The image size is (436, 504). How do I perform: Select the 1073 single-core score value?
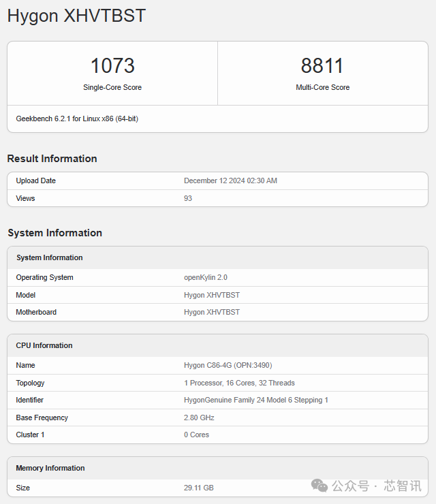(x=112, y=65)
